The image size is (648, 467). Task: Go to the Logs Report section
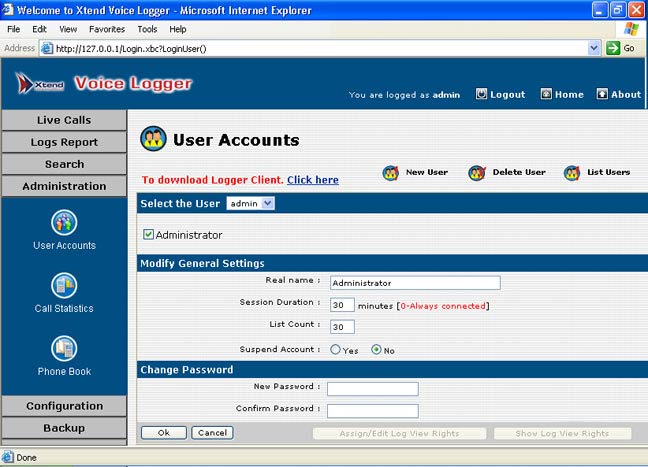pos(64,142)
